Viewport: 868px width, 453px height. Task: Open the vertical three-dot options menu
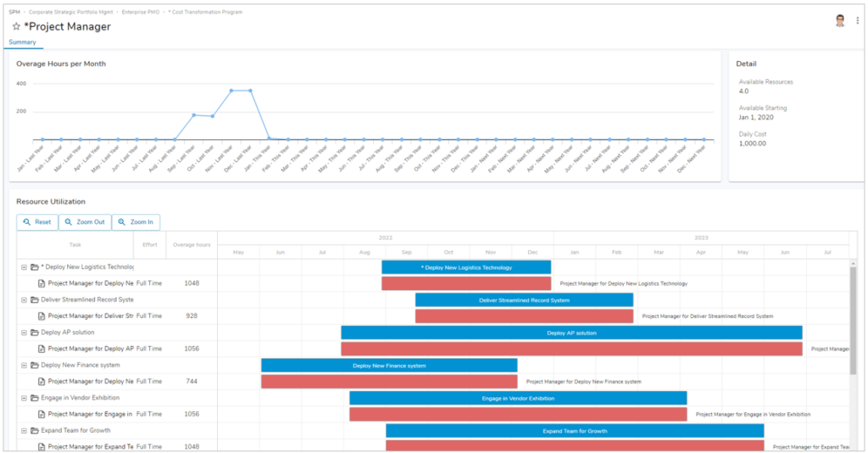click(858, 20)
